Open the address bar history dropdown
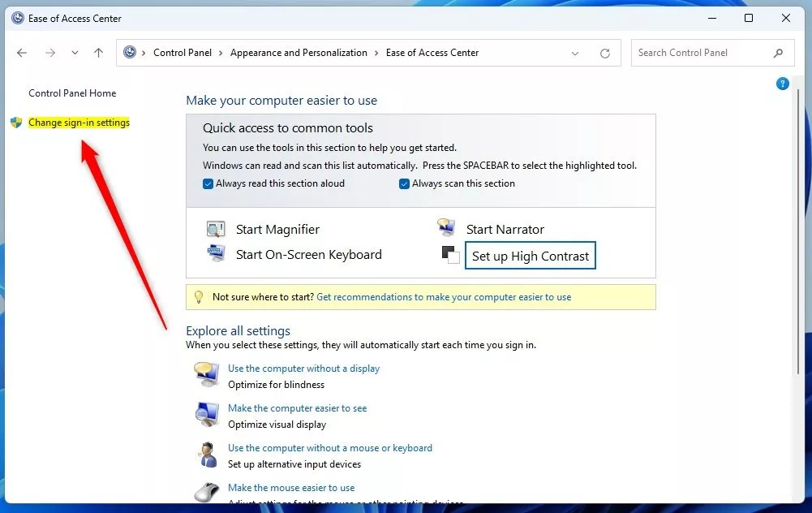 [x=575, y=53]
